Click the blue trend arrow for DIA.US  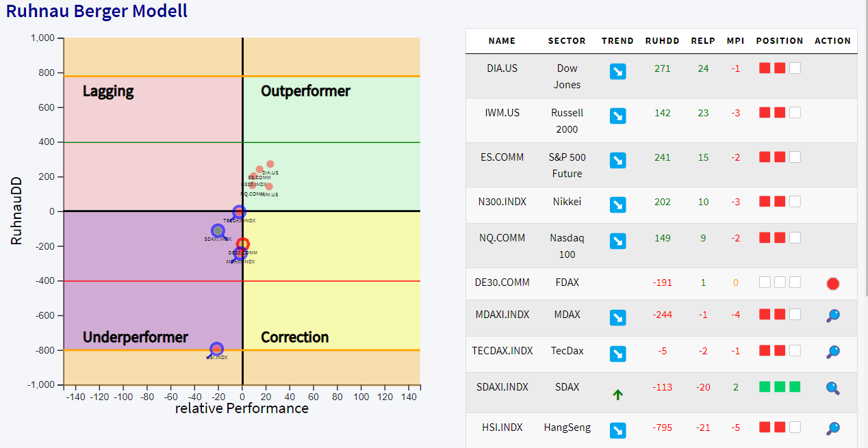click(617, 72)
